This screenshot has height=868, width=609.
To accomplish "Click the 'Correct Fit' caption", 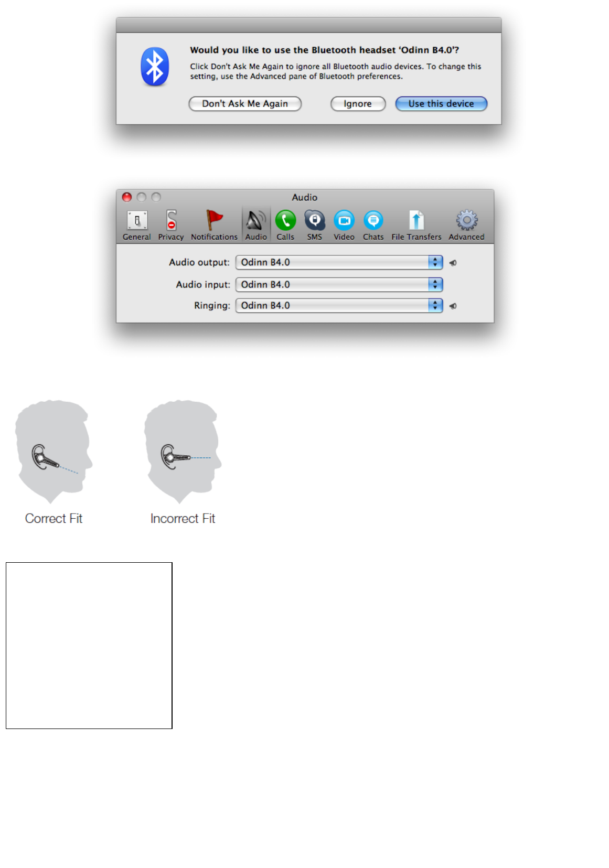I will (x=54, y=519).
